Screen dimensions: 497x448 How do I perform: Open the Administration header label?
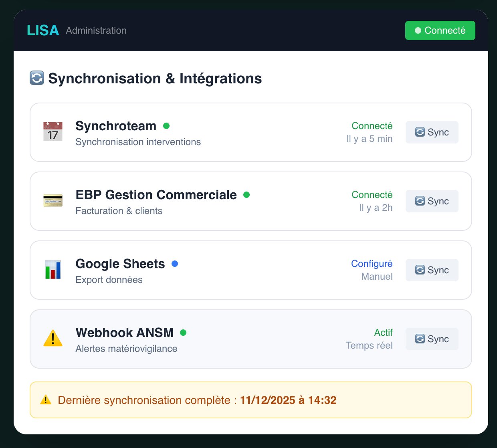96,30
